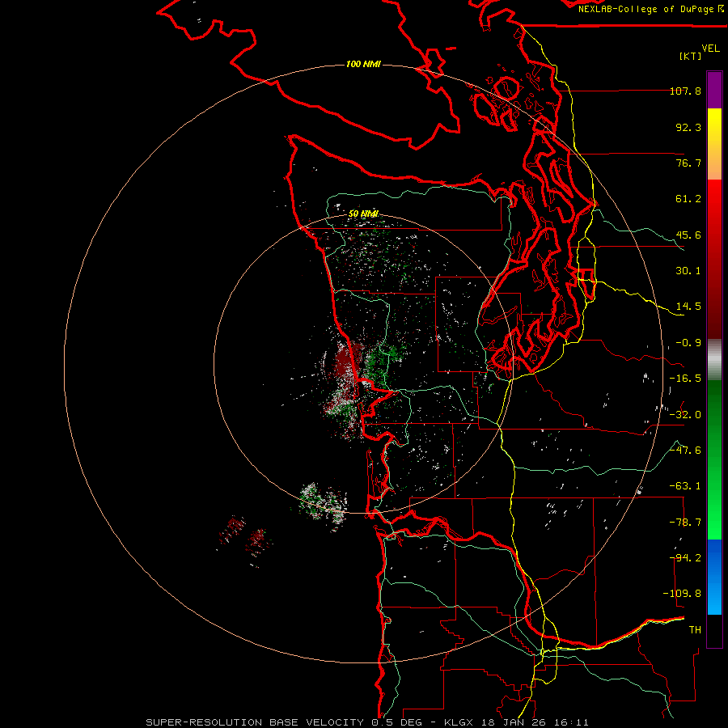Click the 61.2 velocity scale value

688,199
